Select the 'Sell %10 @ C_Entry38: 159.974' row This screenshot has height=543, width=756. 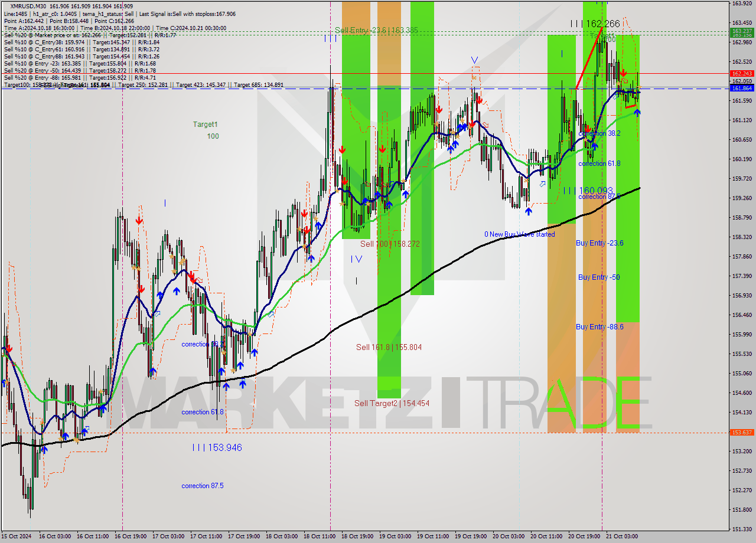pos(82,42)
